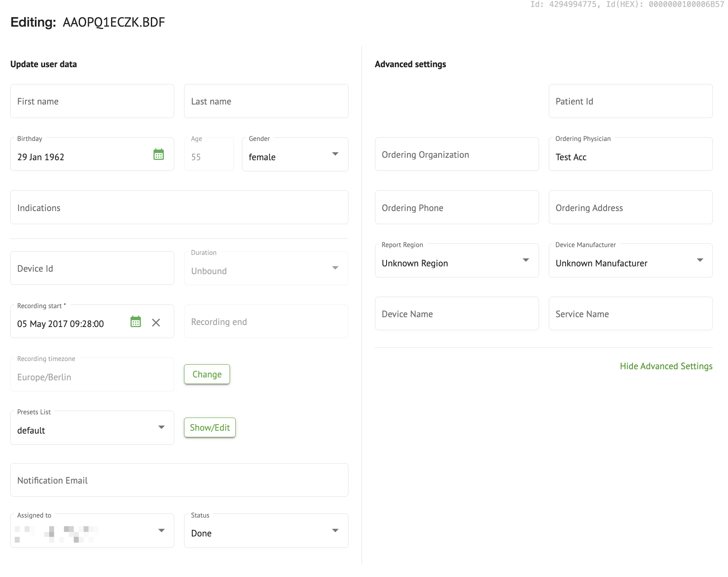728x577 pixels.
Task: Clear the Recording start date with X
Action: 156,323
